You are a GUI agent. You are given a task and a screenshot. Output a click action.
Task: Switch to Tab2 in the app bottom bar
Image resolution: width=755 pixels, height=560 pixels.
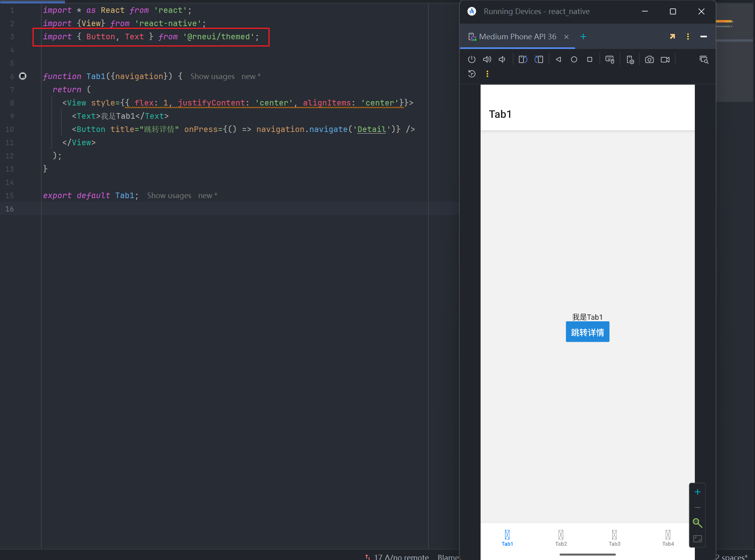tap(561, 538)
